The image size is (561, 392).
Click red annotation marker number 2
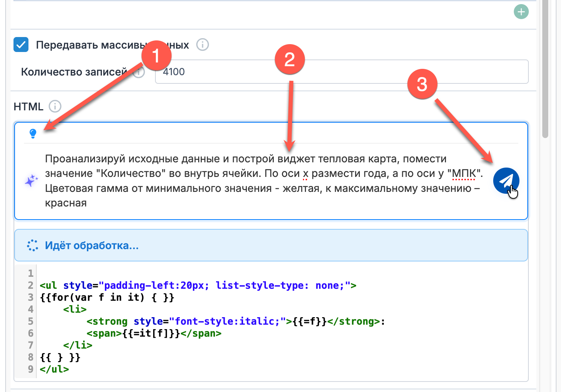click(289, 59)
